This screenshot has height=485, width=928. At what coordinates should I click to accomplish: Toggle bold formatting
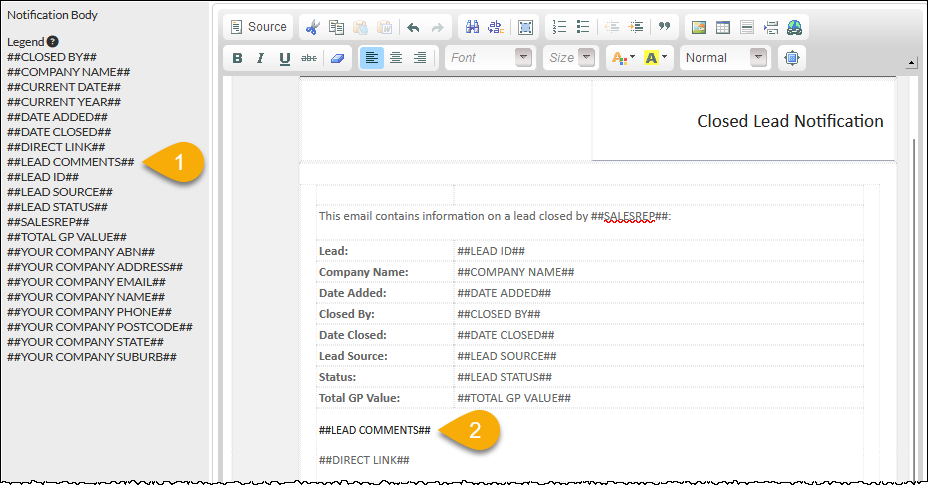237,58
